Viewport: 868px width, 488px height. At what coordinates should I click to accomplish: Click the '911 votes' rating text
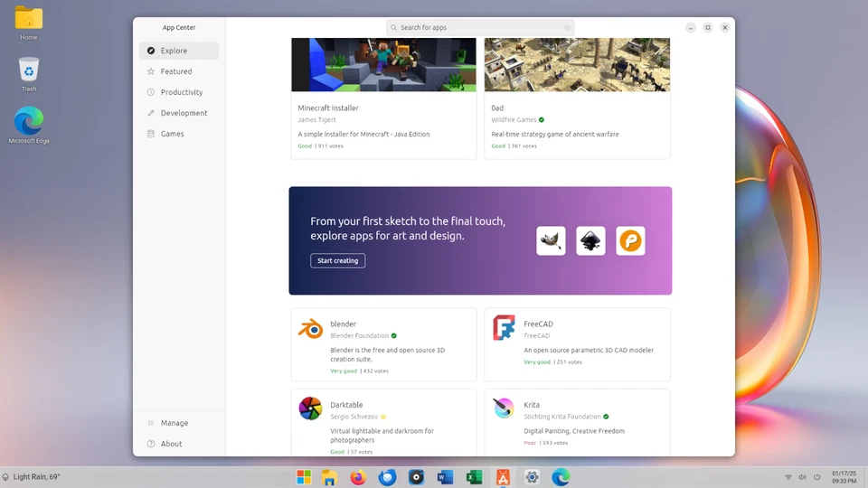pos(331,146)
